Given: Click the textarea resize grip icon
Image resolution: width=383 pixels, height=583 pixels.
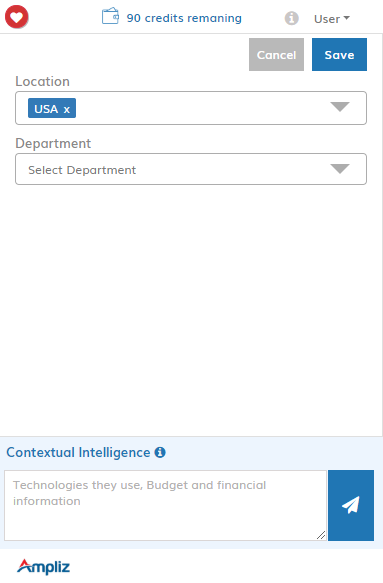Looking at the screenshot, I should (x=321, y=535).
